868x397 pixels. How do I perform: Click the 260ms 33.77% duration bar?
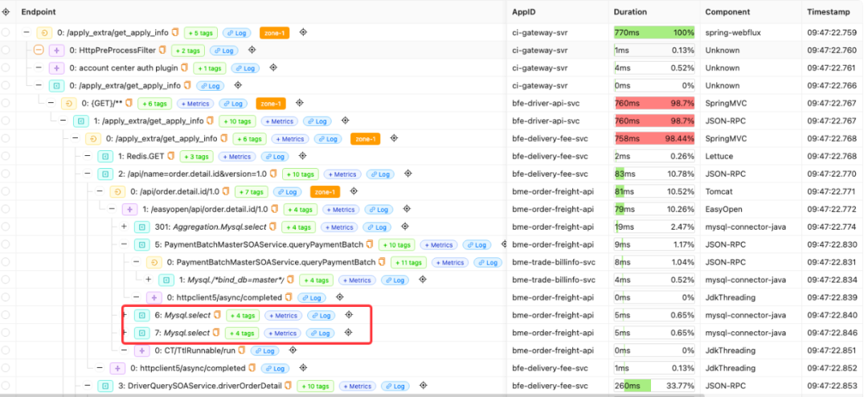(x=654, y=386)
